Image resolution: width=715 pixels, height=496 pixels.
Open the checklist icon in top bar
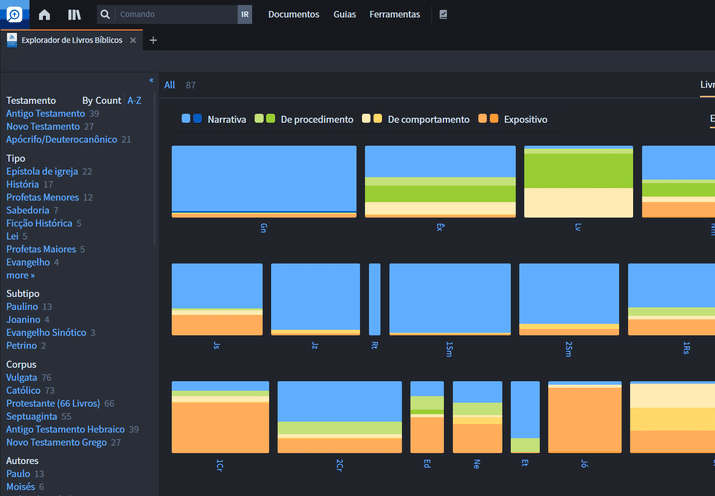[443, 15]
